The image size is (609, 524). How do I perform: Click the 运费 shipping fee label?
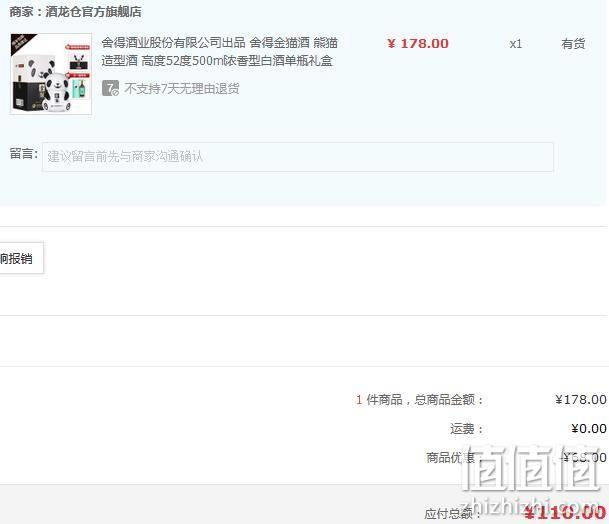tap(466, 428)
